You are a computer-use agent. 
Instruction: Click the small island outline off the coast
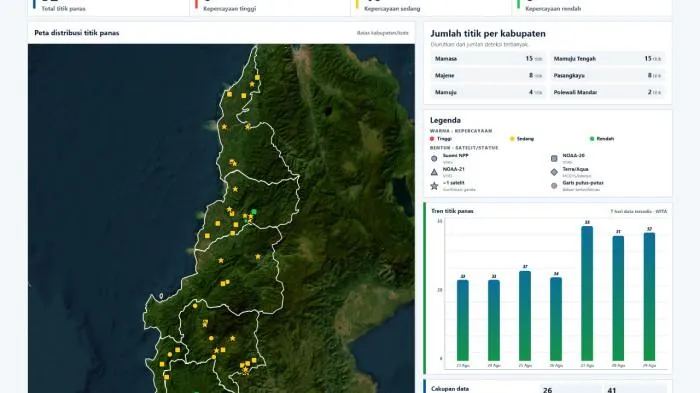[x=161, y=296]
